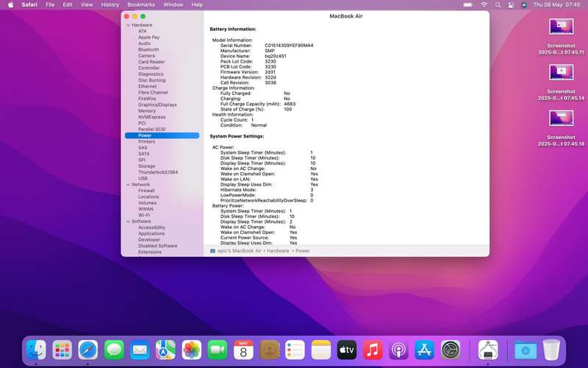Open Control Center in menu bar

pos(511,5)
